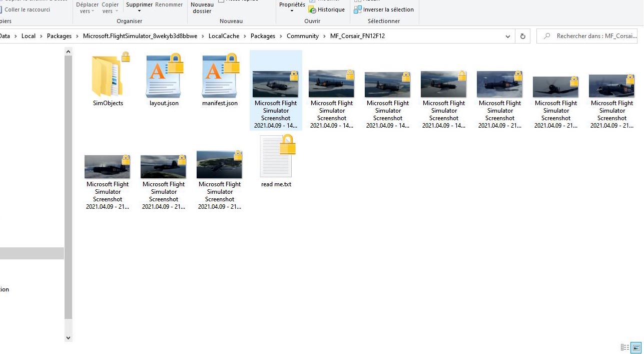Click the navigation pane scrollbar down arrow
The image size is (644, 354).
coord(69,338)
